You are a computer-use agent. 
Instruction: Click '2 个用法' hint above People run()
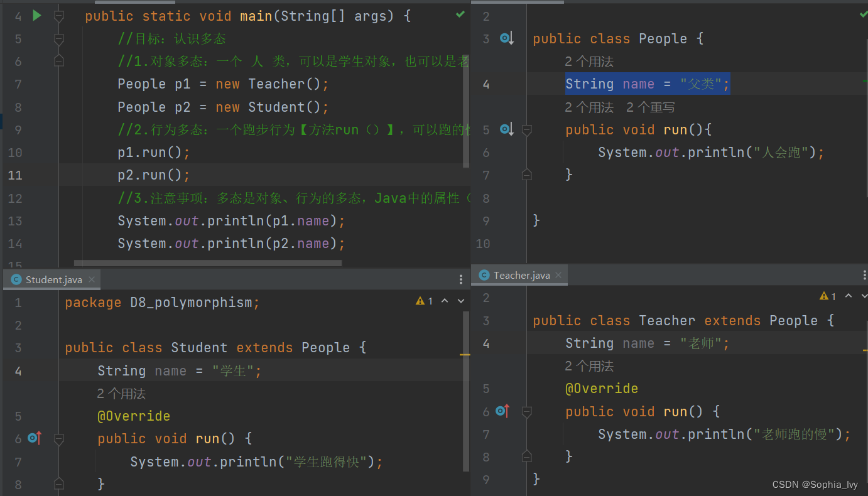click(589, 107)
